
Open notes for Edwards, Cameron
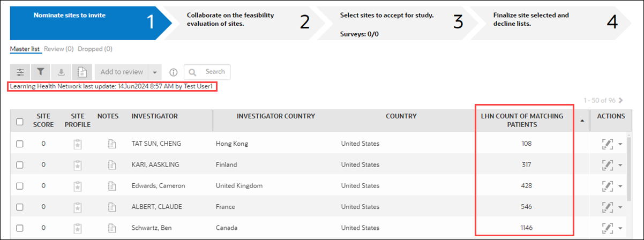click(x=111, y=186)
